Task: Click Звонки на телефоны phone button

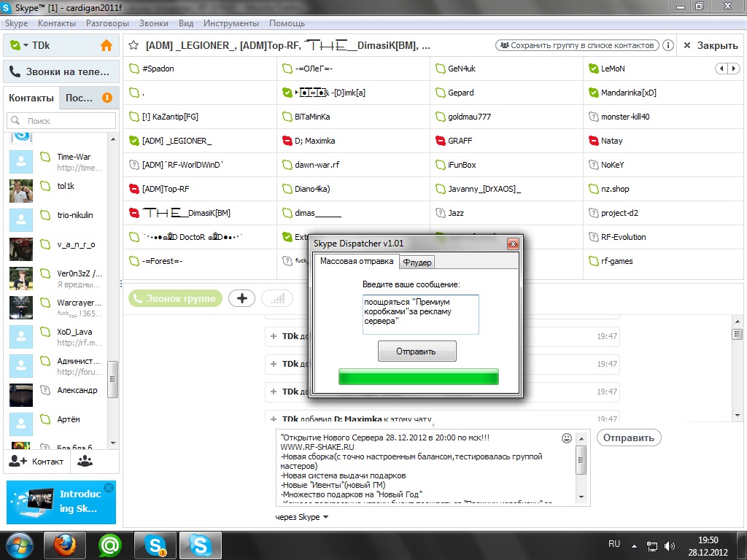Action: (61, 72)
